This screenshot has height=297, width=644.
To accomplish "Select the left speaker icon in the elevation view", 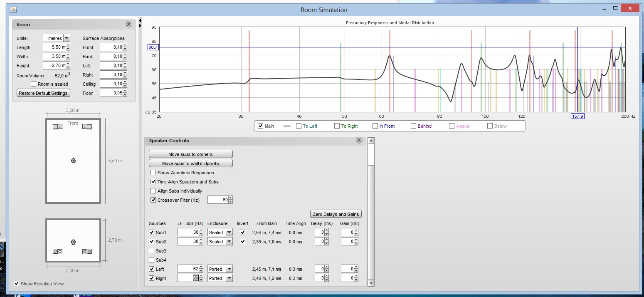I will pos(57,251).
